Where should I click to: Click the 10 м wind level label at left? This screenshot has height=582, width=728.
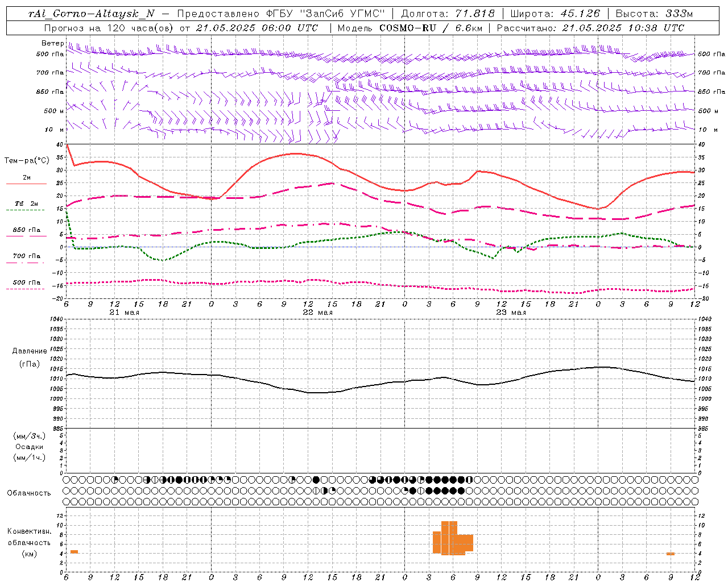tap(55, 130)
